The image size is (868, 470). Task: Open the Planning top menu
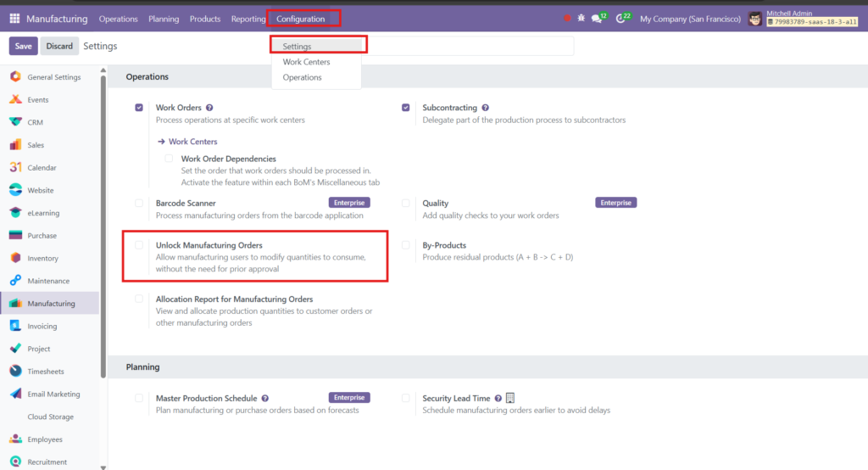[x=164, y=19]
